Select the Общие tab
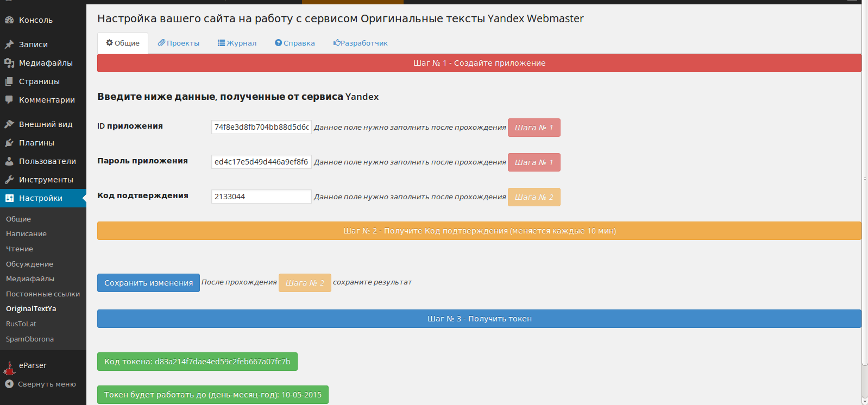868x405 pixels. click(x=123, y=43)
